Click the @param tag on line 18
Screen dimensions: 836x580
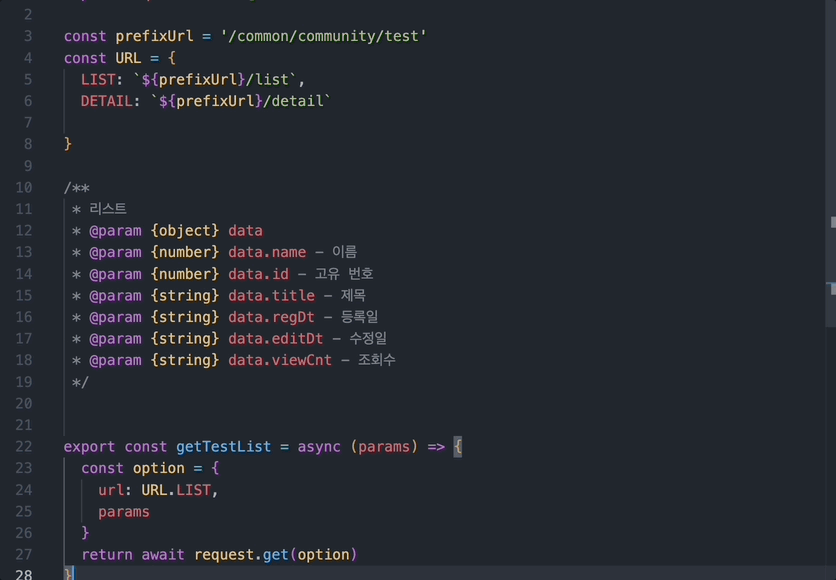tap(115, 360)
